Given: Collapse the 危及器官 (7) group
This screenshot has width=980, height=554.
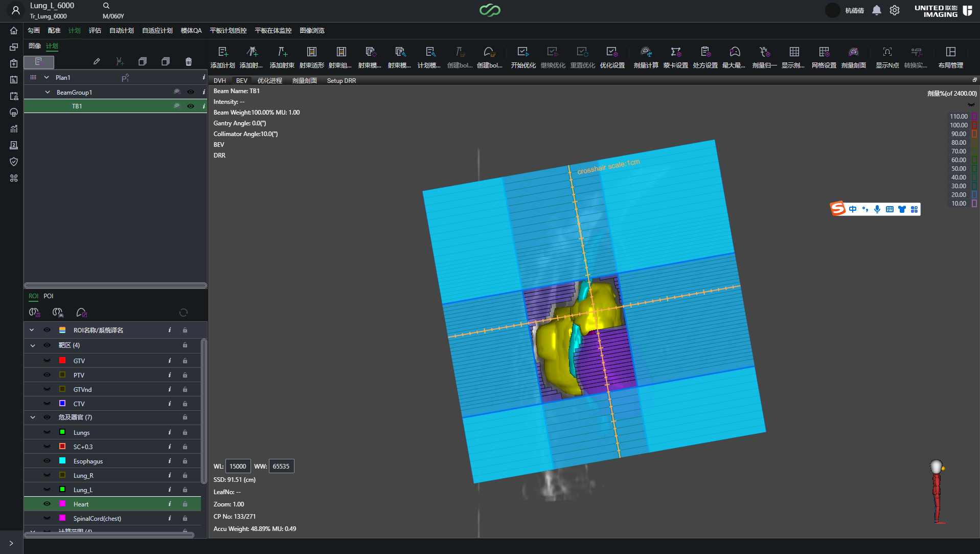Looking at the screenshot, I should click(33, 417).
